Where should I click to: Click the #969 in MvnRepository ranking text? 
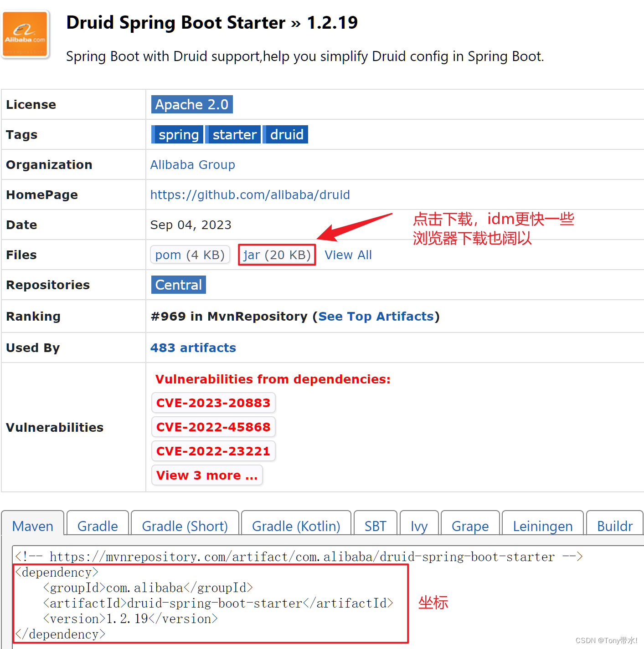(229, 316)
